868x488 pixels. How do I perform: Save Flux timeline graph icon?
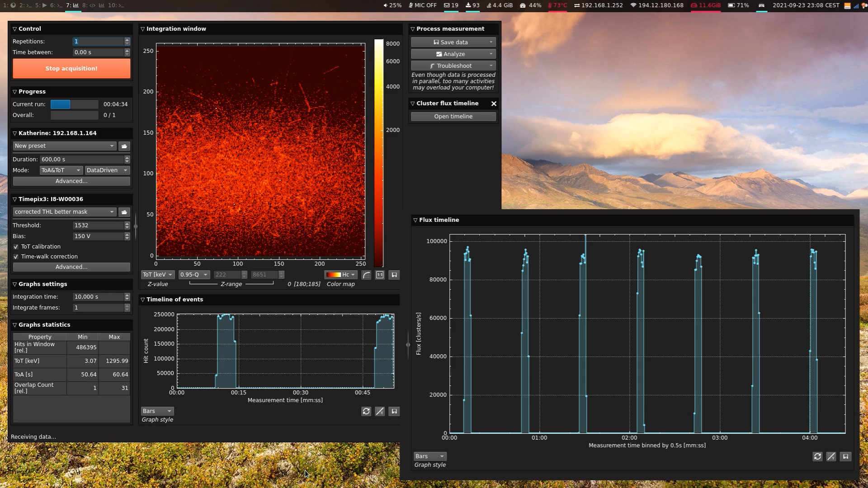click(845, 456)
